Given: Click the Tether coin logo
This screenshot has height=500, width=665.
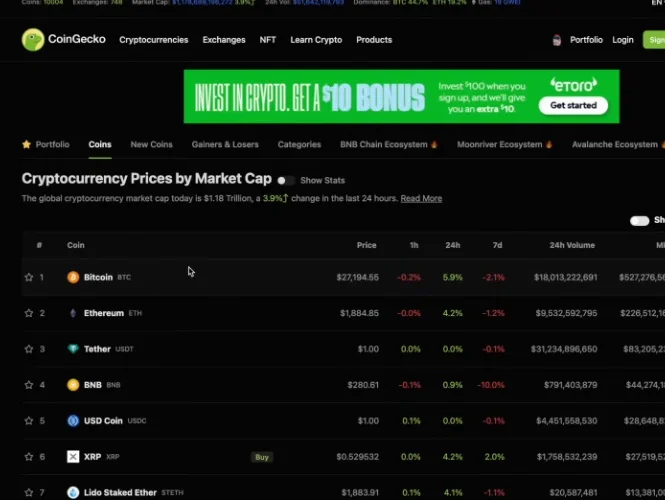Looking at the screenshot, I should 73,349.
